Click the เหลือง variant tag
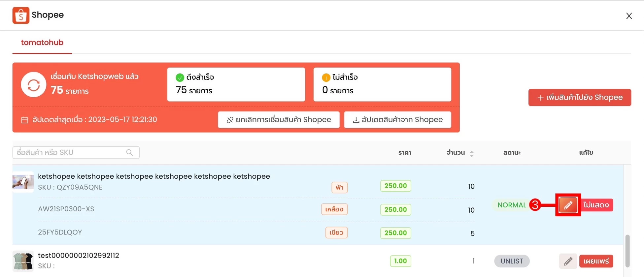The height and width of the screenshot is (277, 644). (x=334, y=209)
